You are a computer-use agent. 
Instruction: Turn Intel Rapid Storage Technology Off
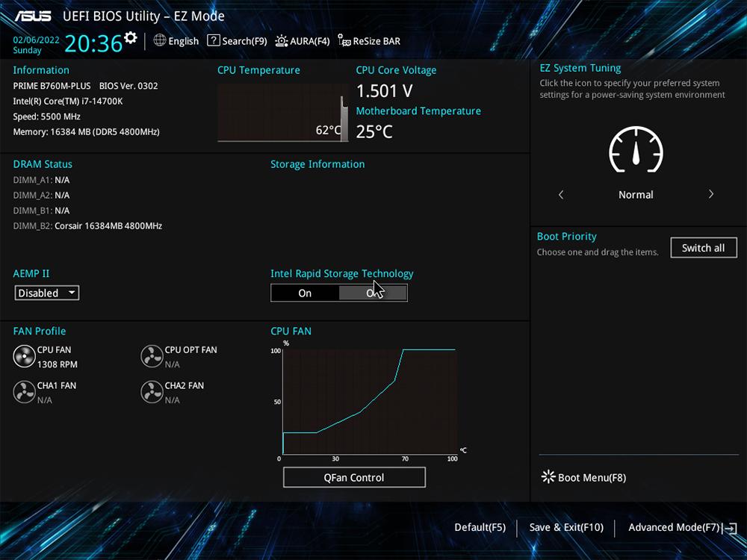point(373,293)
